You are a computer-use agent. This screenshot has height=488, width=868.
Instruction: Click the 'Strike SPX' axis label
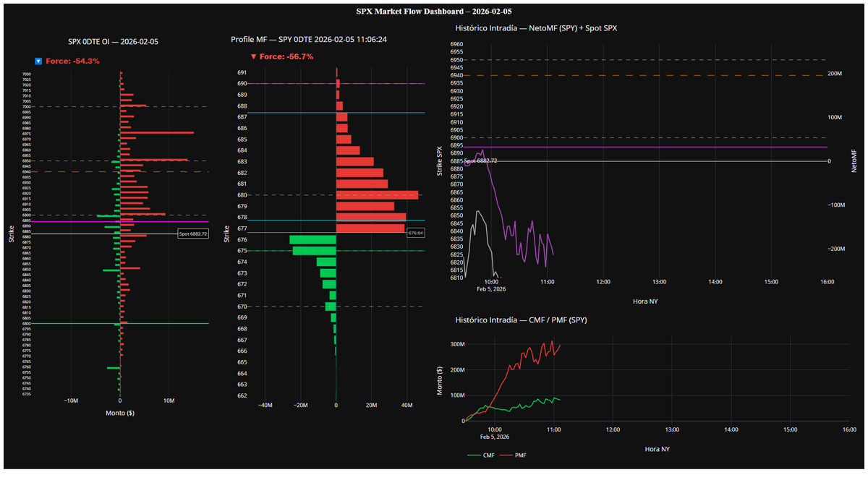coord(439,161)
